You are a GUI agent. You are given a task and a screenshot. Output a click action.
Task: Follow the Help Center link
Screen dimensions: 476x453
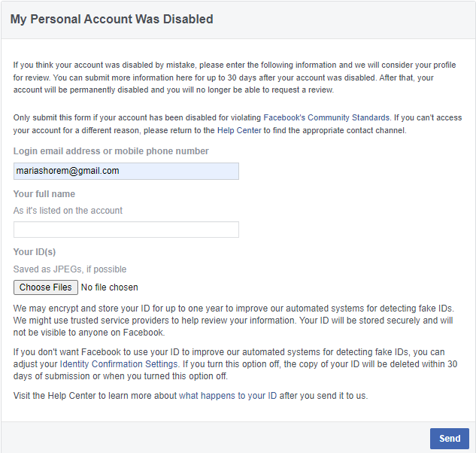click(239, 130)
